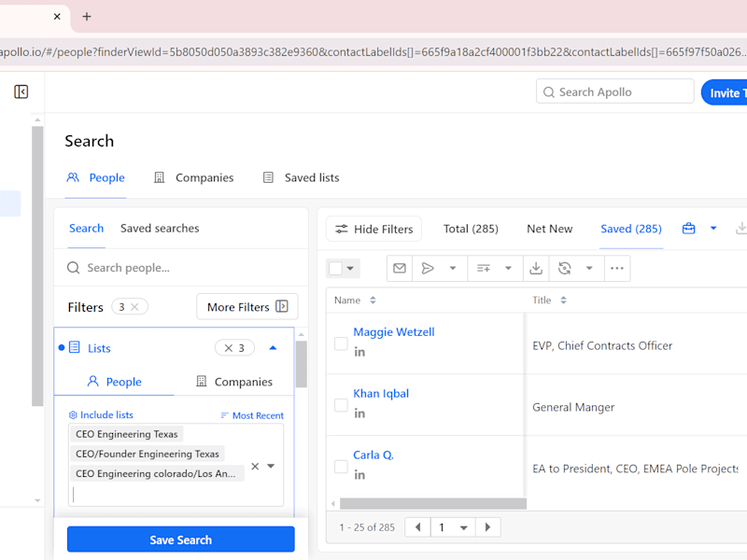Collapse the left sidebar panel icon
The width and height of the screenshot is (747, 560).
21,91
